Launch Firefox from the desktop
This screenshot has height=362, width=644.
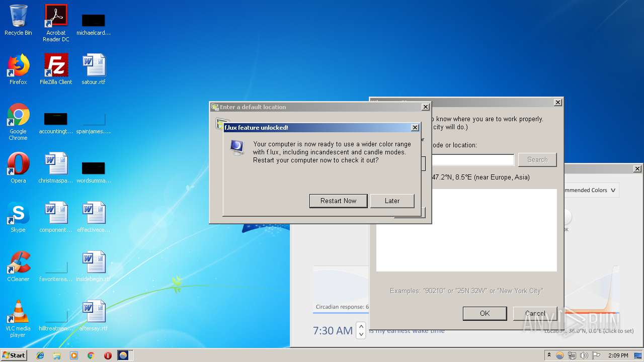[x=18, y=69]
